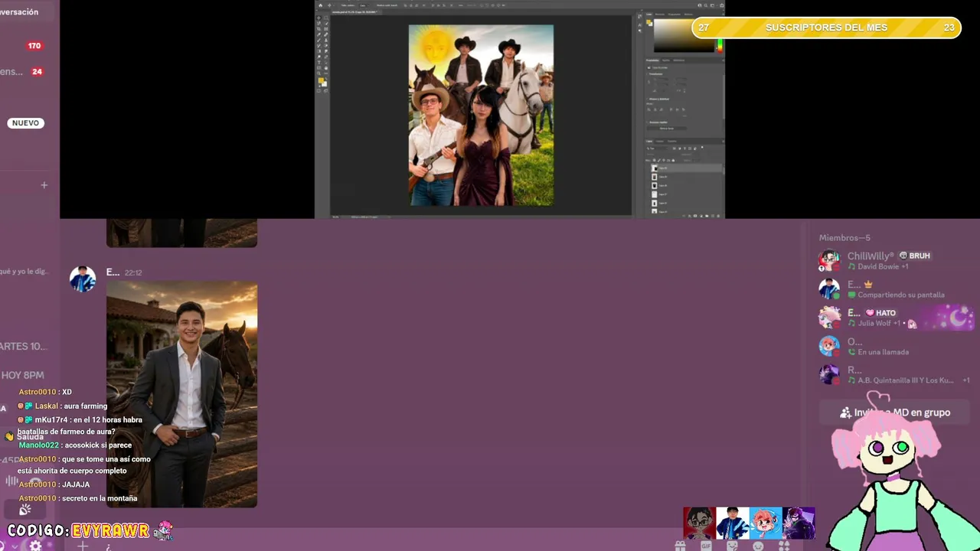The width and height of the screenshot is (980, 551).
Task: Open the emoji picker
Action: tap(758, 546)
